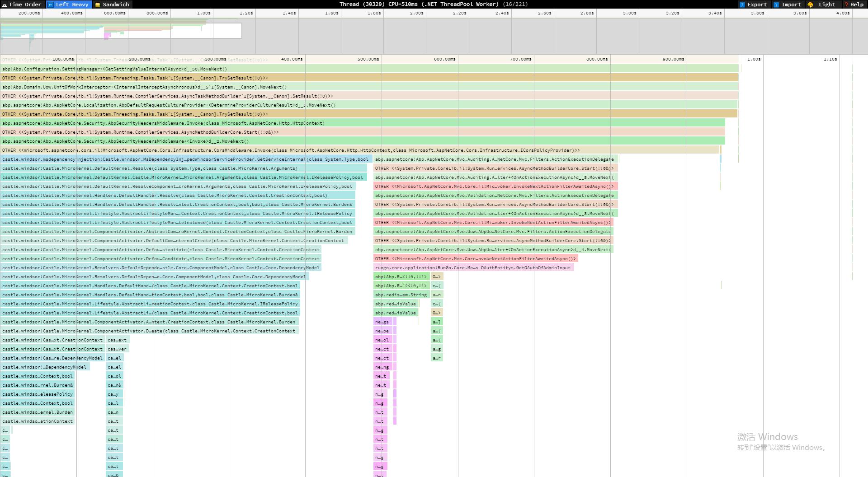This screenshot has width=868, height=477.
Task: Click the Import profile button
Action: (x=787, y=5)
